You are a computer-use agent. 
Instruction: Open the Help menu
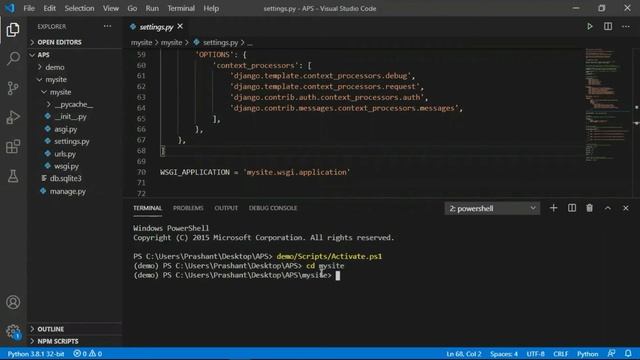point(211,8)
